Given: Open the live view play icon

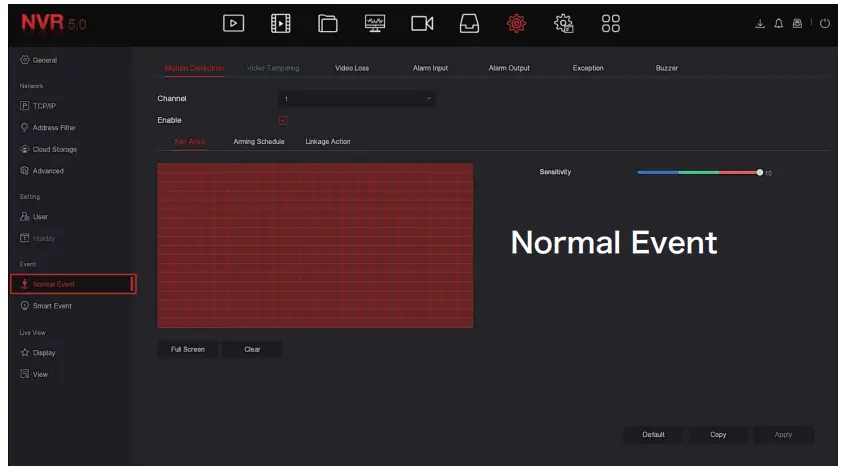Looking at the screenshot, I should (234, 23).
